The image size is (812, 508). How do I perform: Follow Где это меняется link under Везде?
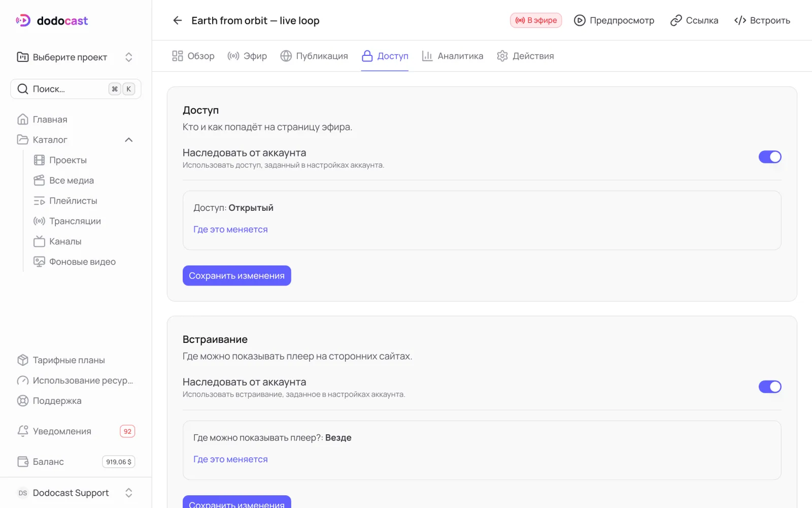pyautogui.click(x=230, y=459)
